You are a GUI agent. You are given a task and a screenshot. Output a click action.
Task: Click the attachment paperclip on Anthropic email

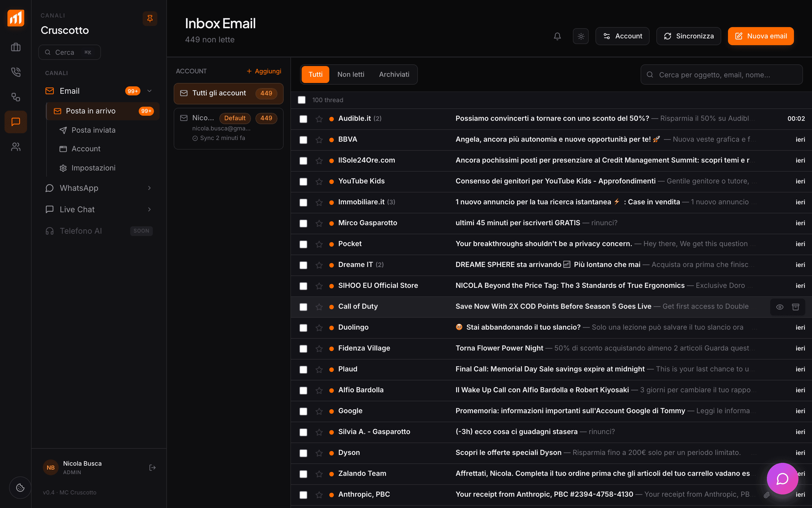click(x=767, y=494)
